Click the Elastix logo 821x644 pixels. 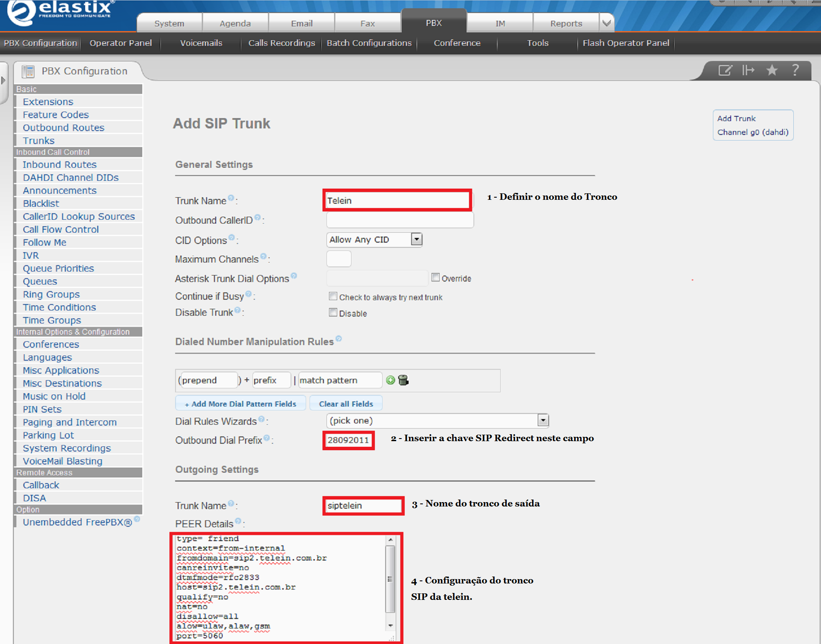(61, 12)
